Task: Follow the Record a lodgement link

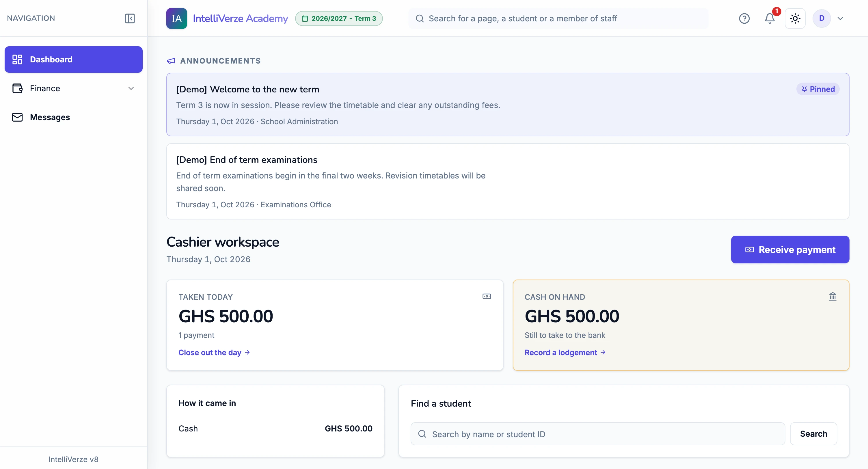Action: (565, 352)
